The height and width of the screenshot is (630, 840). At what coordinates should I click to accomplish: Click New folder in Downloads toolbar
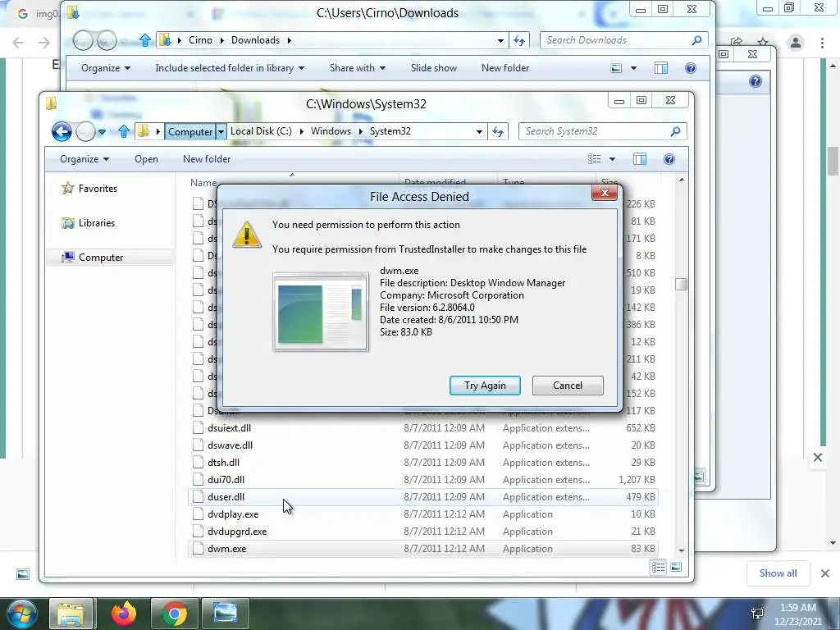(505, 68)
